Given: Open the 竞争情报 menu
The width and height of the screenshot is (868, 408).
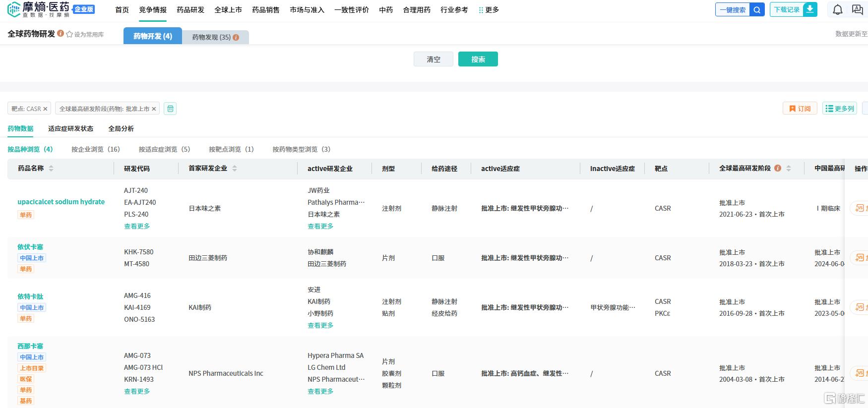Looking at the screenshot, I should (x=153, y=10).
